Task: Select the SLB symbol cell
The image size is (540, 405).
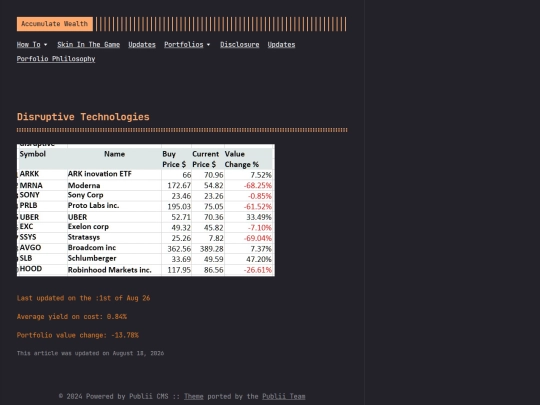Action: point(26,258)
